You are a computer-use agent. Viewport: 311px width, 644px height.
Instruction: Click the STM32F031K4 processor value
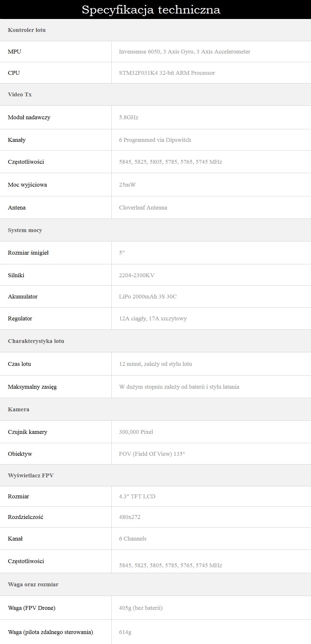pyautogui.click(x=167, y=73)
